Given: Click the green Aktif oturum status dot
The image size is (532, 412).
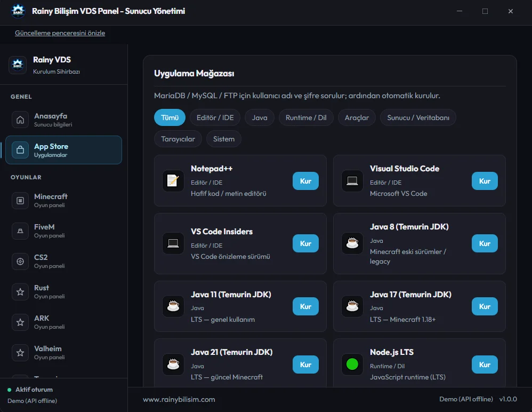Looking at the screenshot, I should click(10, 390).
